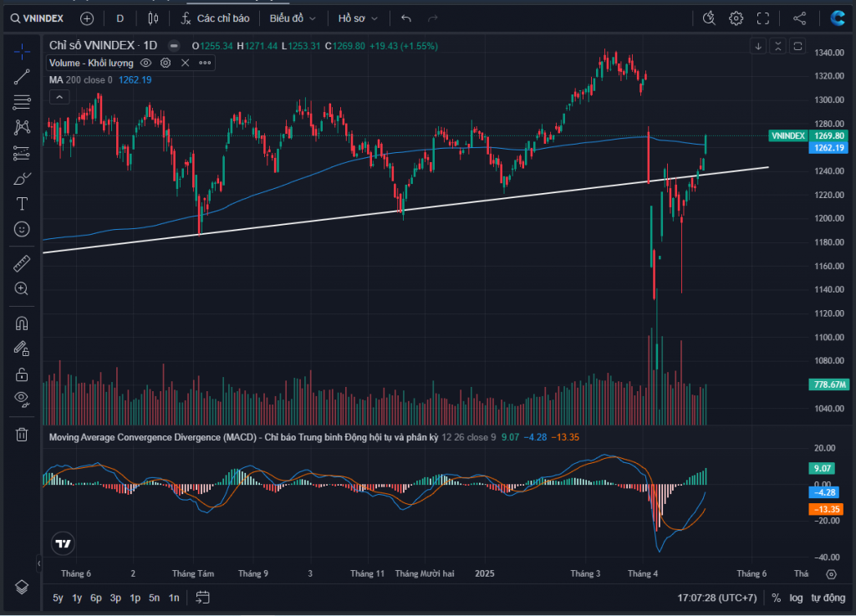The height and width of the screenshot is (616, 856).
Task: Move pane down with arrow icon
Action: [758, 46]
